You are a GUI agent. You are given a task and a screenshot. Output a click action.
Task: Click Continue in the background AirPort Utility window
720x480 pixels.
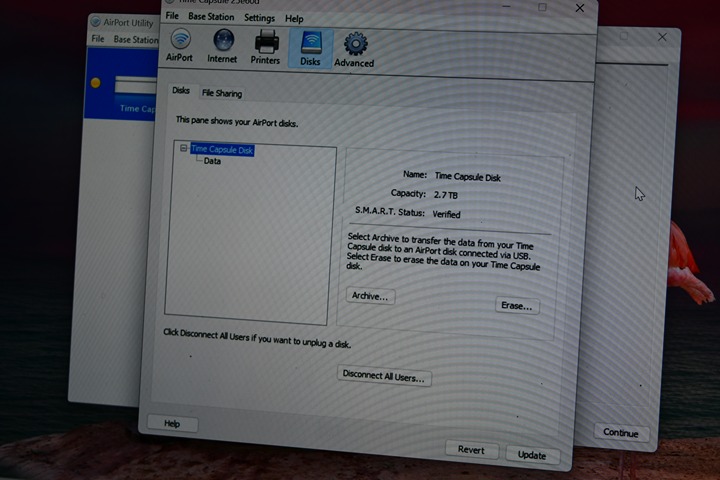621,433
